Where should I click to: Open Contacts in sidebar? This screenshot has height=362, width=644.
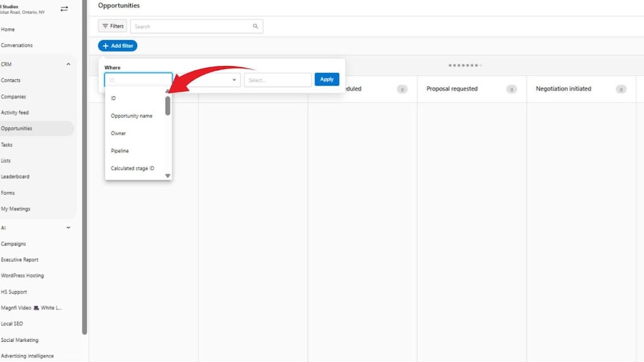point(11,80)
